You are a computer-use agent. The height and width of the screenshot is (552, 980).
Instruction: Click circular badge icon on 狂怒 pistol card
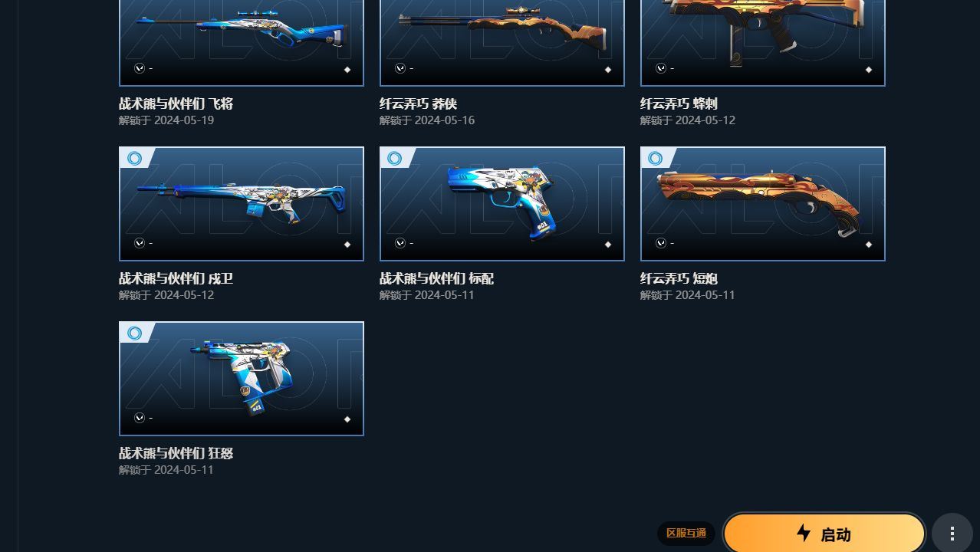(135, 333)
